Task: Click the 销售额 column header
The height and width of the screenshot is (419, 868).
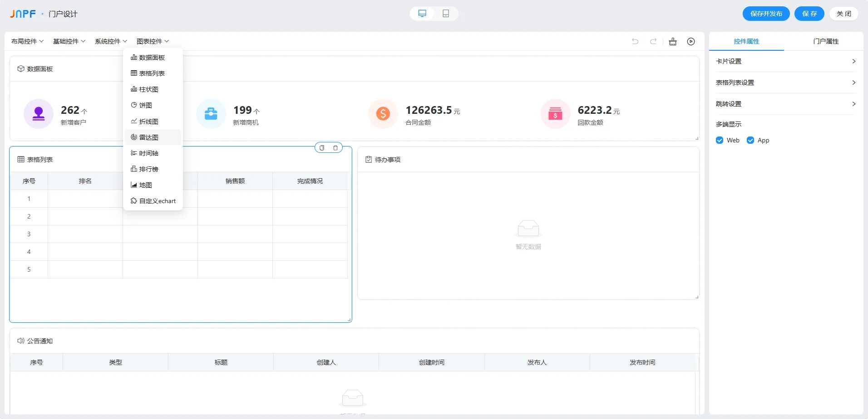Action: tap(235, 181)
